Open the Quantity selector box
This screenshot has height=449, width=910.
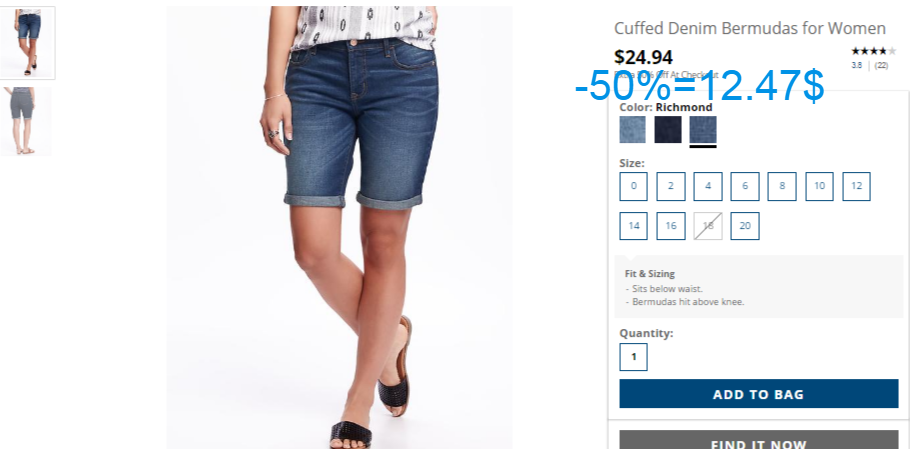633,357
